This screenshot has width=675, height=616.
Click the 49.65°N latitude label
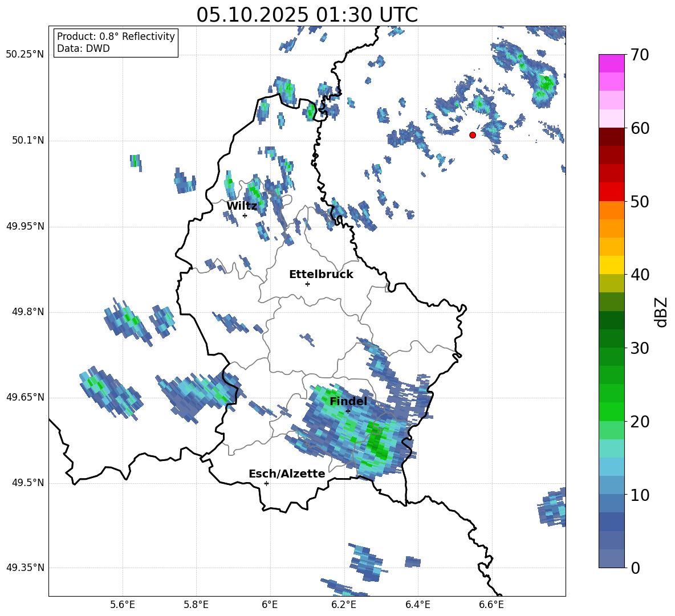click(25, 397)
